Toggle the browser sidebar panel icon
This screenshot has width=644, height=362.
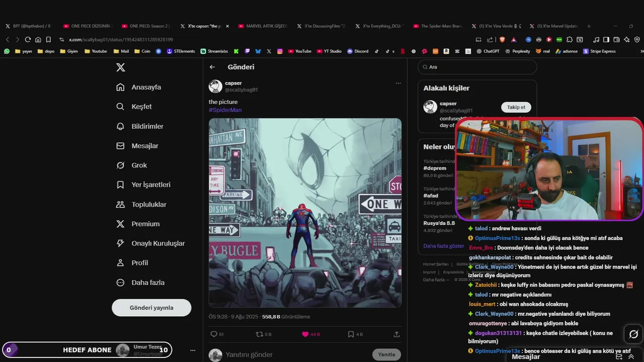(x=606, y=40)
